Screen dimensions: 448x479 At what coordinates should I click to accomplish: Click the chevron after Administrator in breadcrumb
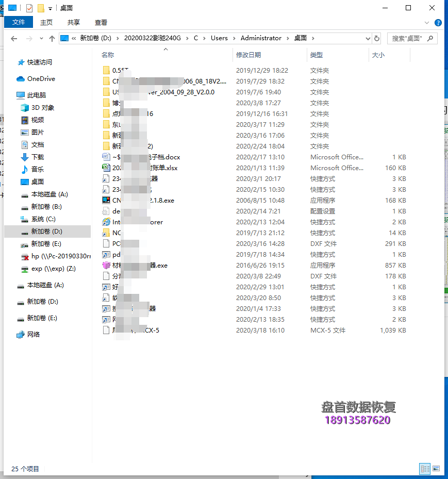click(288, 39)
